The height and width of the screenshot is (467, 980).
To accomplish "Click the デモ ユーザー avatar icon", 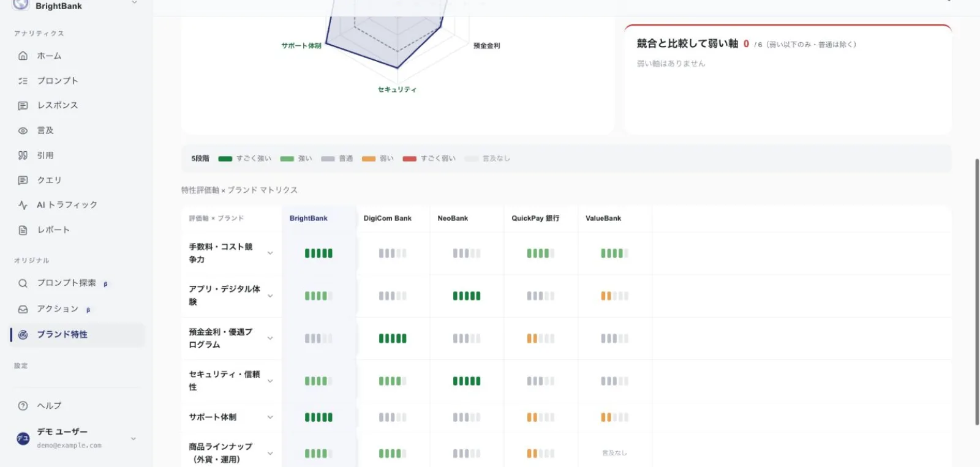I will click(x=23, y=438).
